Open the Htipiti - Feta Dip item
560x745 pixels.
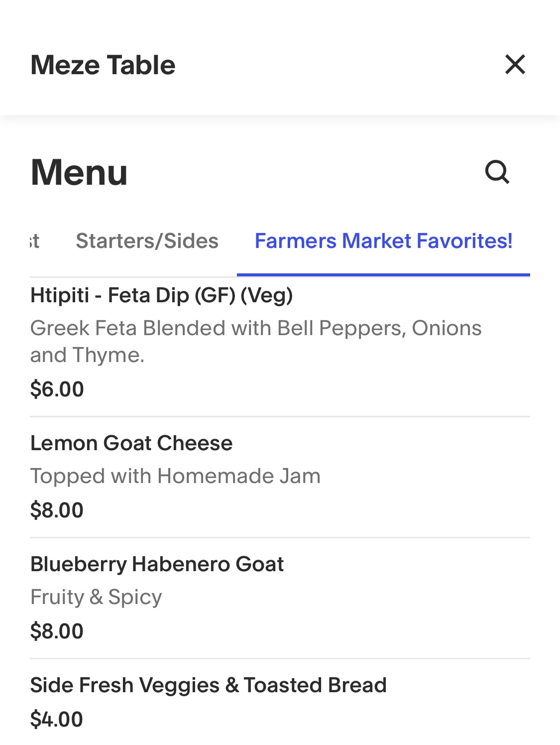(161, 295)
